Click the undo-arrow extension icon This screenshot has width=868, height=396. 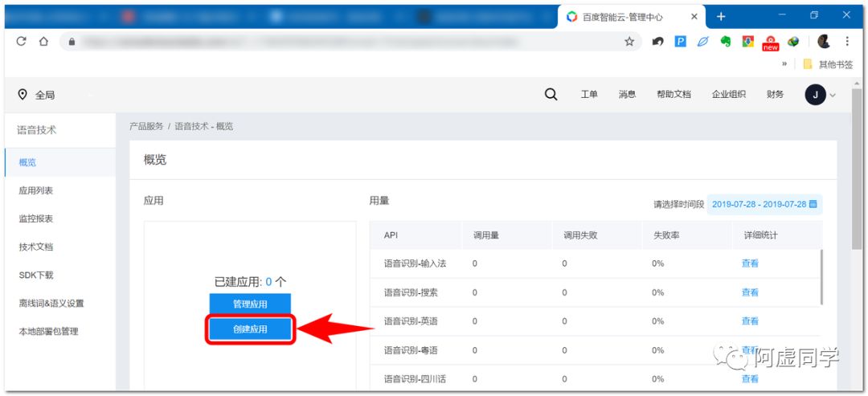click(657, 42)
